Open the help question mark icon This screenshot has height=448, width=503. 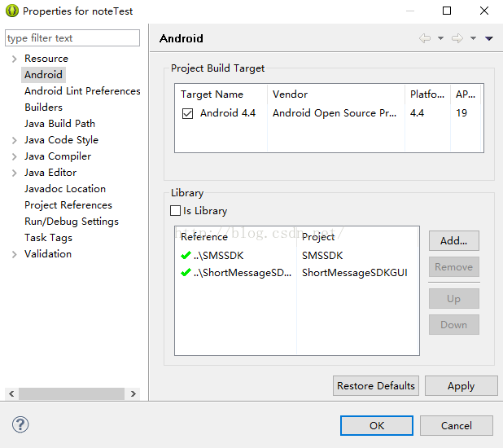tap(20, 425)
